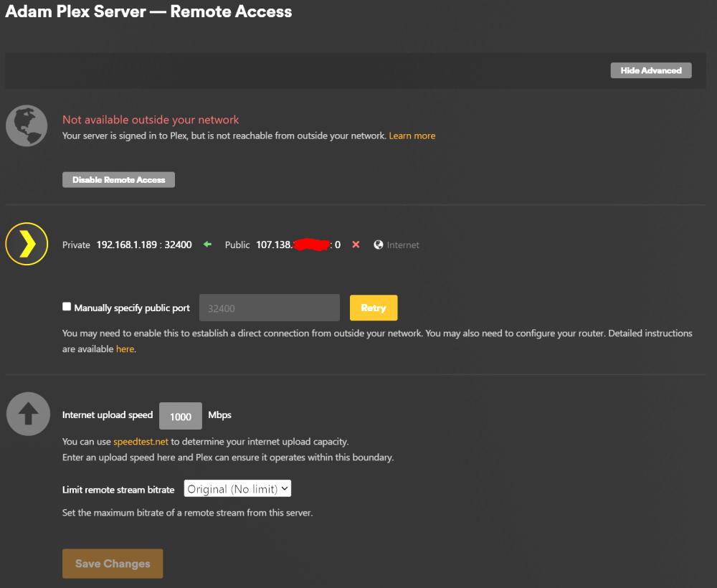Screen dimensions: 717x588
Task: Open the speedtest.net link
Action: tap(141, 442)
